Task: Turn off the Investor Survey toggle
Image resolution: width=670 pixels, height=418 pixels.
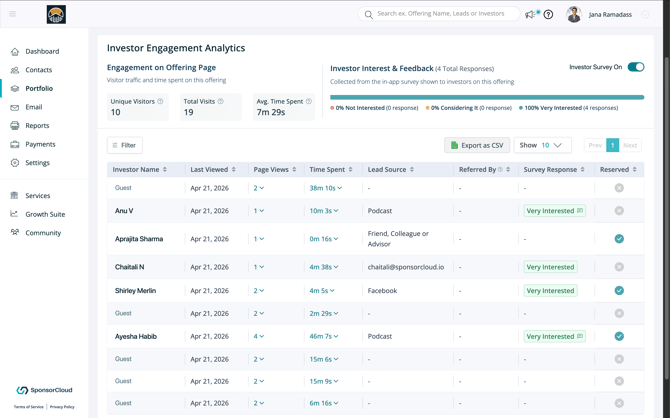Action: (635, 67)
